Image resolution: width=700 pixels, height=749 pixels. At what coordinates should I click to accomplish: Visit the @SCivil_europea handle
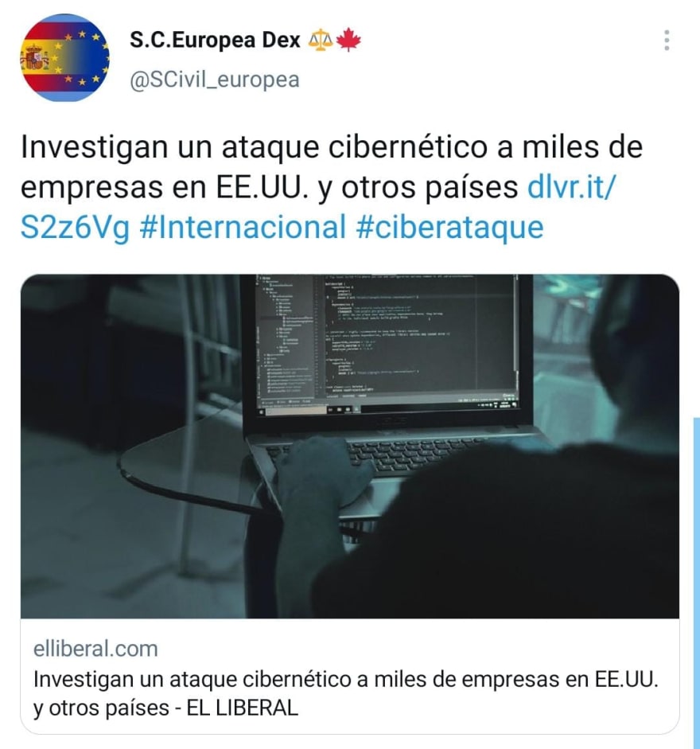[x=215, y=80]
